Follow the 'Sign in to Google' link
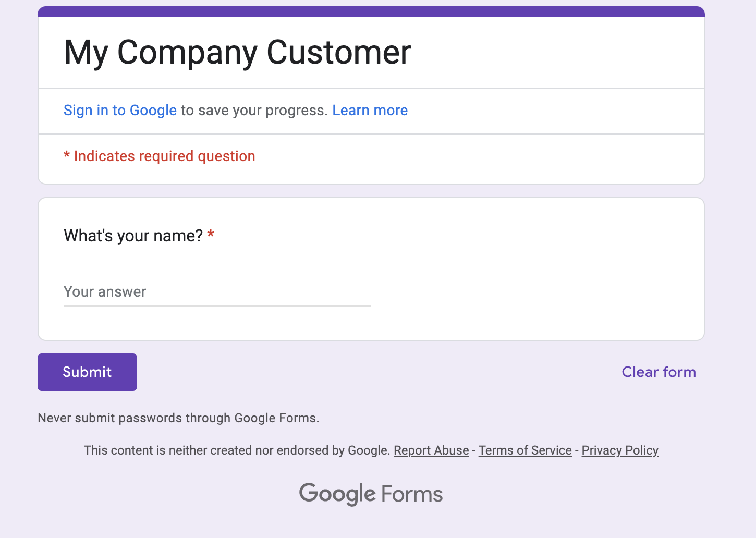This screenshot has width=756, height=538. (x=120, y=111)
